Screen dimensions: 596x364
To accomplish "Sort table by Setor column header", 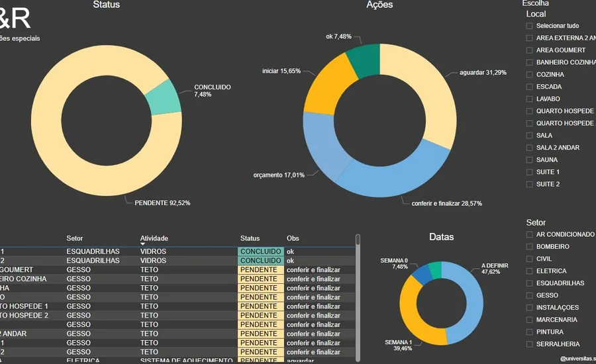I will pyautogui.click(x=74, y=238).
